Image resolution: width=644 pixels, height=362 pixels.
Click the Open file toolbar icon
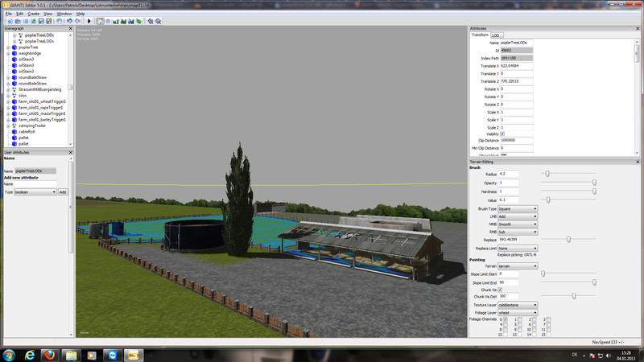click(x=18, y=21)
